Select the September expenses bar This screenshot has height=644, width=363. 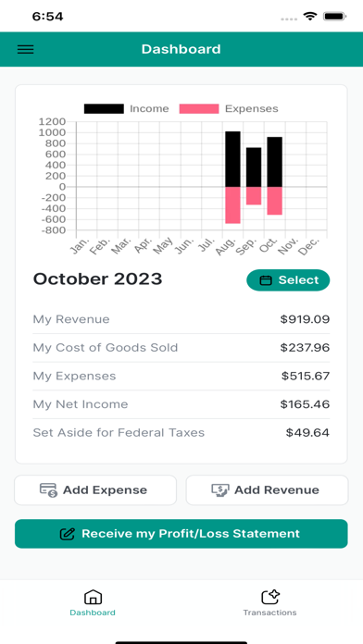point(254,196)
